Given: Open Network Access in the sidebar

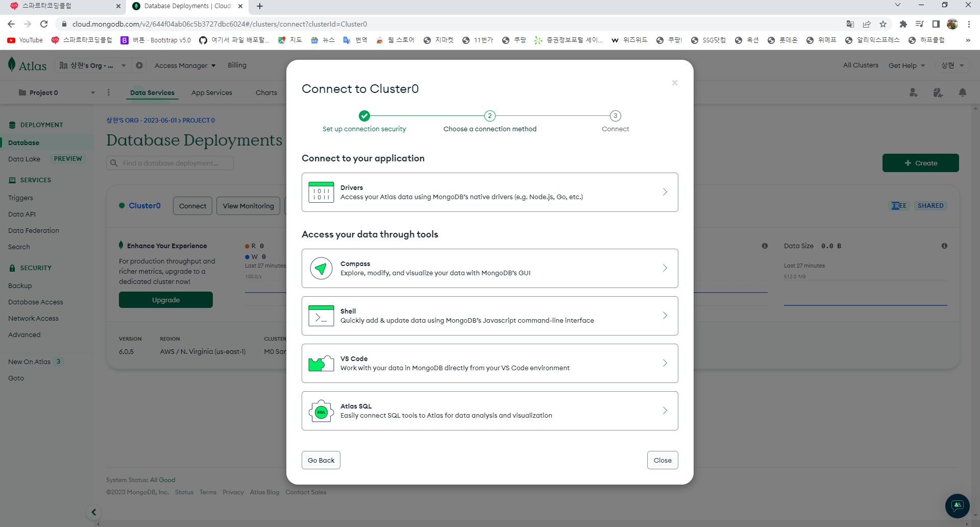Looking at the screenshot, I should [33, 319].
